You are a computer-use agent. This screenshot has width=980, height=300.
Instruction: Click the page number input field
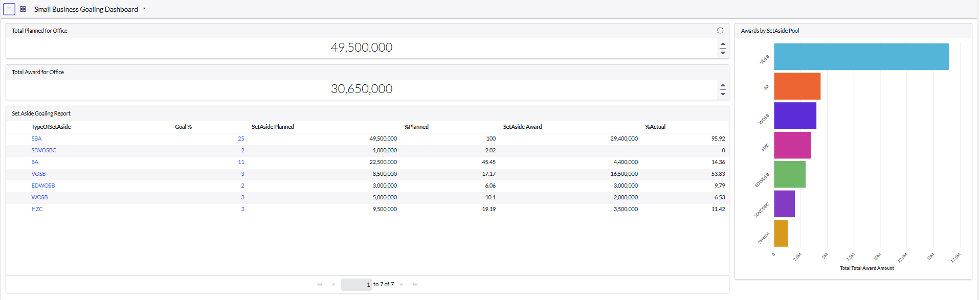click(356, 285)
